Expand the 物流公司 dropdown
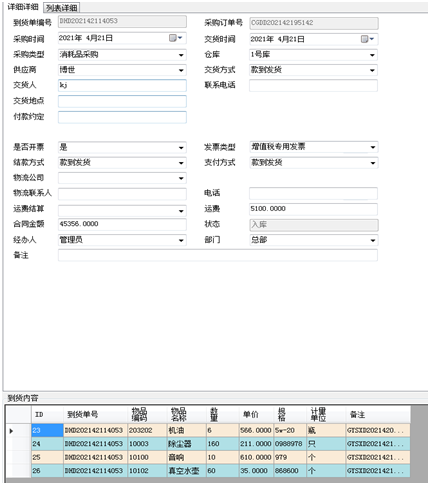 (x=181, y=178)
